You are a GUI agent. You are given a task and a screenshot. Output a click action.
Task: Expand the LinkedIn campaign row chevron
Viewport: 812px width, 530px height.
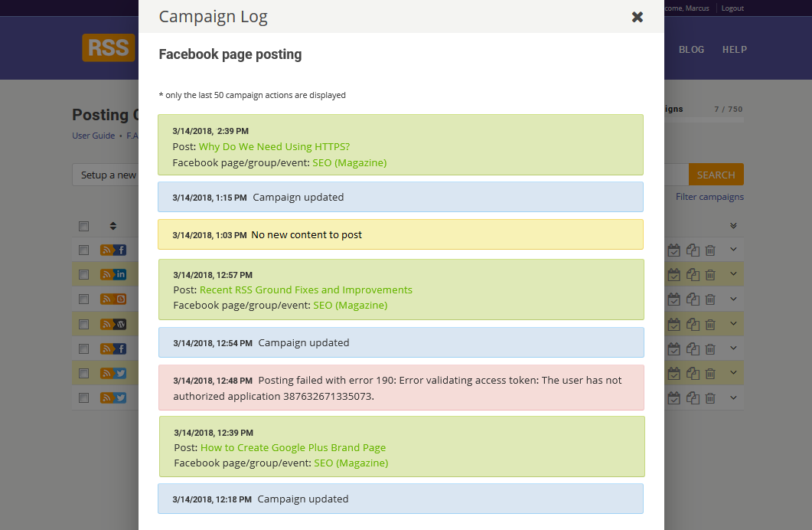733,273
